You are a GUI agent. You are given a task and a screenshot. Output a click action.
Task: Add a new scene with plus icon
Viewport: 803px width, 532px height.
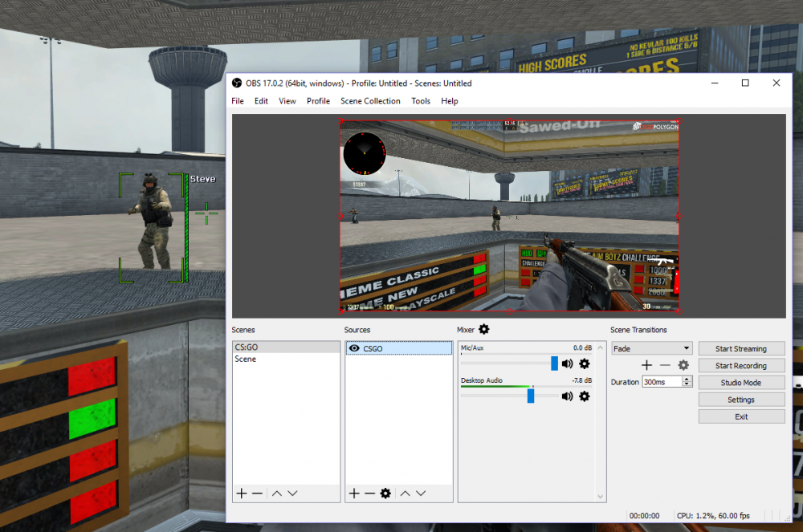pos(241,493)
